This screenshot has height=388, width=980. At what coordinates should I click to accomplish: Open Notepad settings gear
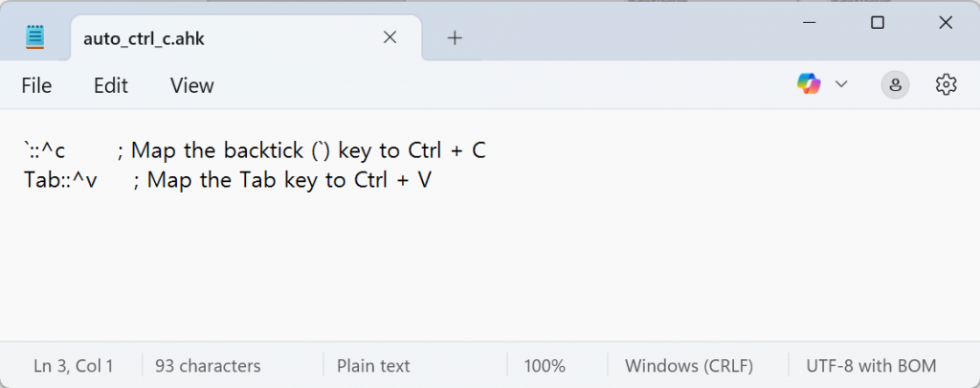947,84
